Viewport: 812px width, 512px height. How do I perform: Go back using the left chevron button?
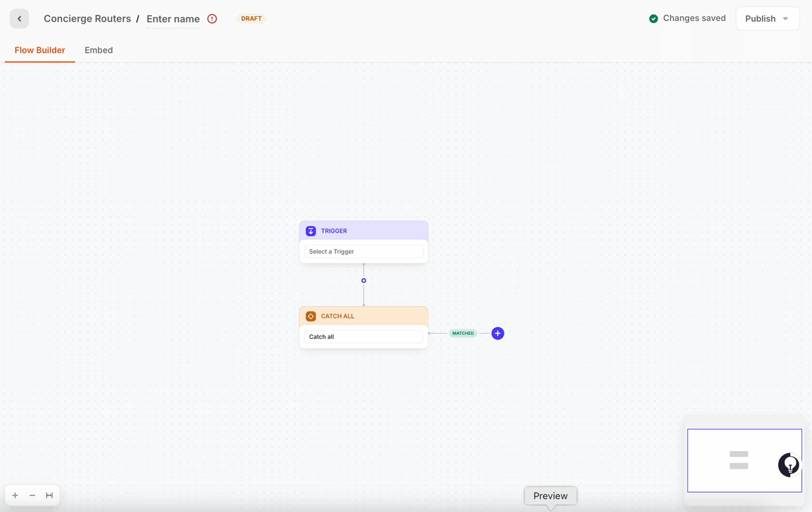tap(20, 19)
